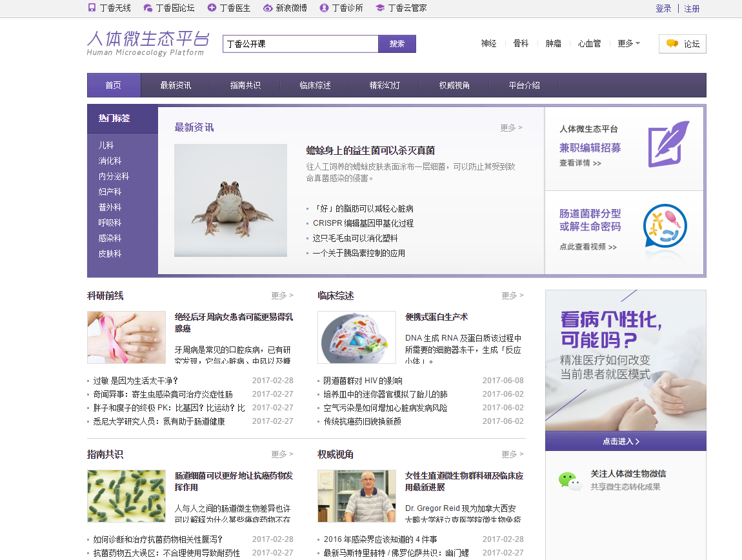
Task: Click inside the 丁香公开课 search input field
Action: (300, 43)
